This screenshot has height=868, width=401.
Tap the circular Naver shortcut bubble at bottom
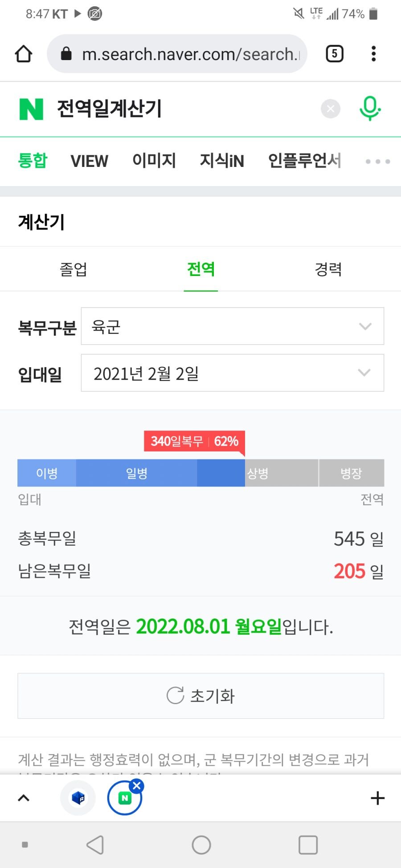click(124, 798)
